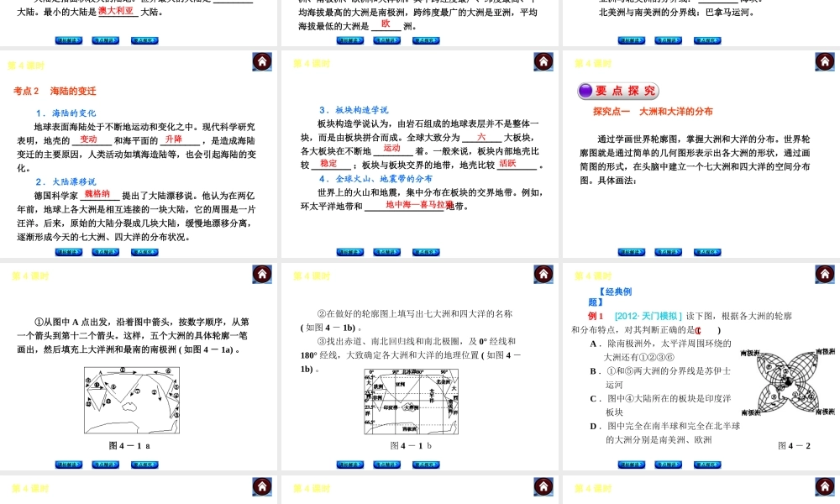Click the 要点探究 banner with purple sphere
This screenshot has width=840, height=504.
tap(618, 91)
